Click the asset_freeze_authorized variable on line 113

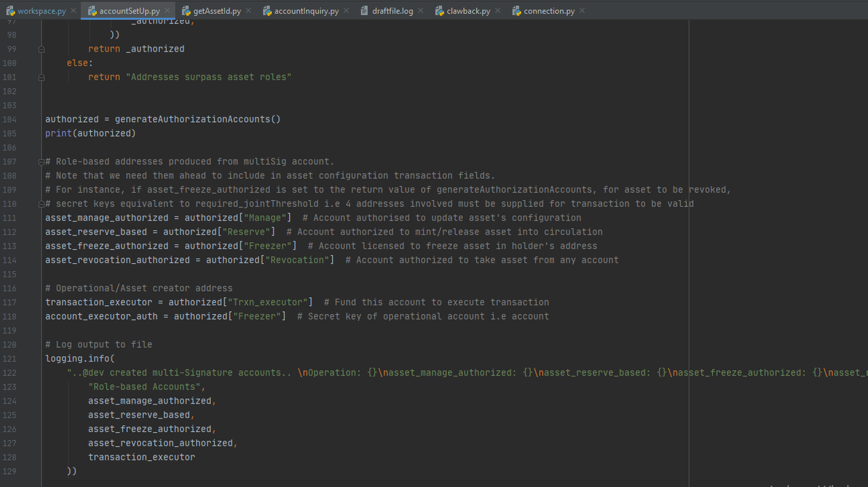pyautogui.click(x=107, y=246)
